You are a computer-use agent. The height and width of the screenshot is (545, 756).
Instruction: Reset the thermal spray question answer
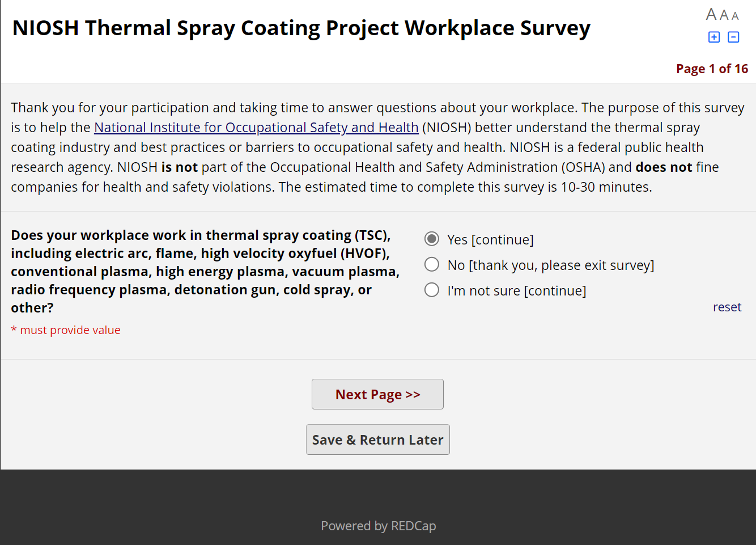click(727, 307)
